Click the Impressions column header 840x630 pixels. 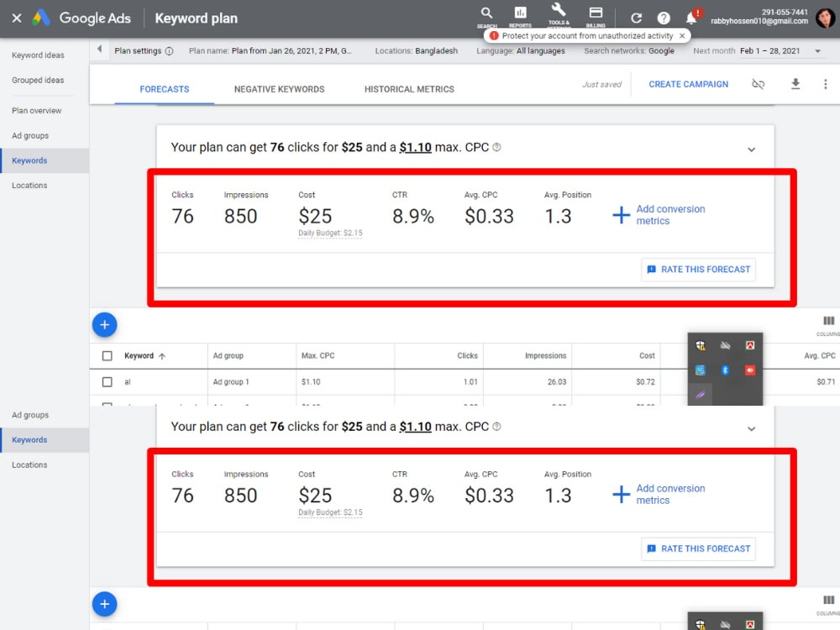(x=545, y=355)
